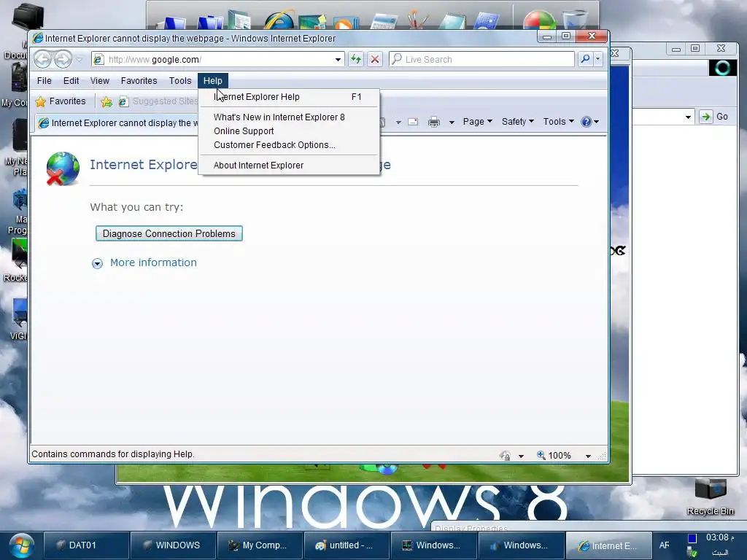
Task: Choose What's New in Internet Explorer 8
Action: pyautogui.click(x=289, y=117)
